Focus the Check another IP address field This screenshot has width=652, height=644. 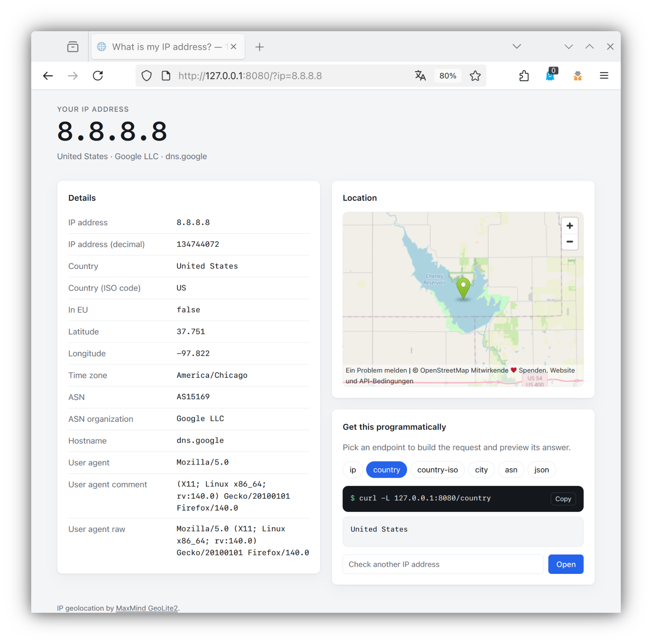[443, 564]
